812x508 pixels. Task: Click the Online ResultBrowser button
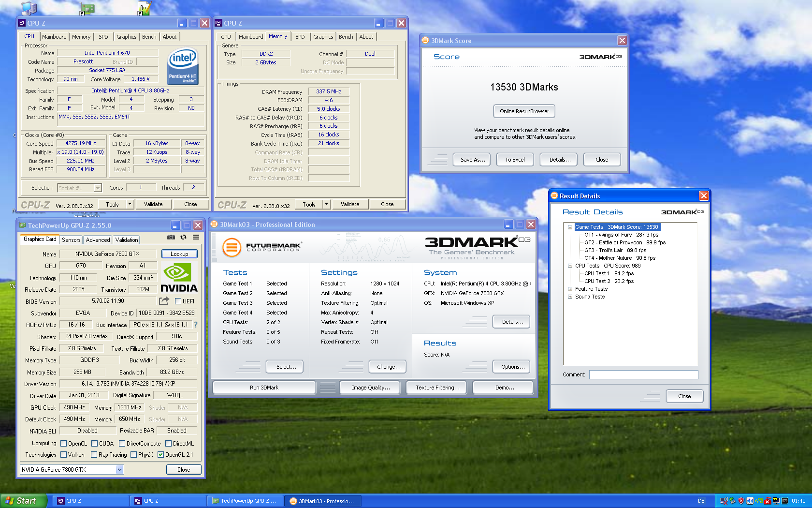524,111
